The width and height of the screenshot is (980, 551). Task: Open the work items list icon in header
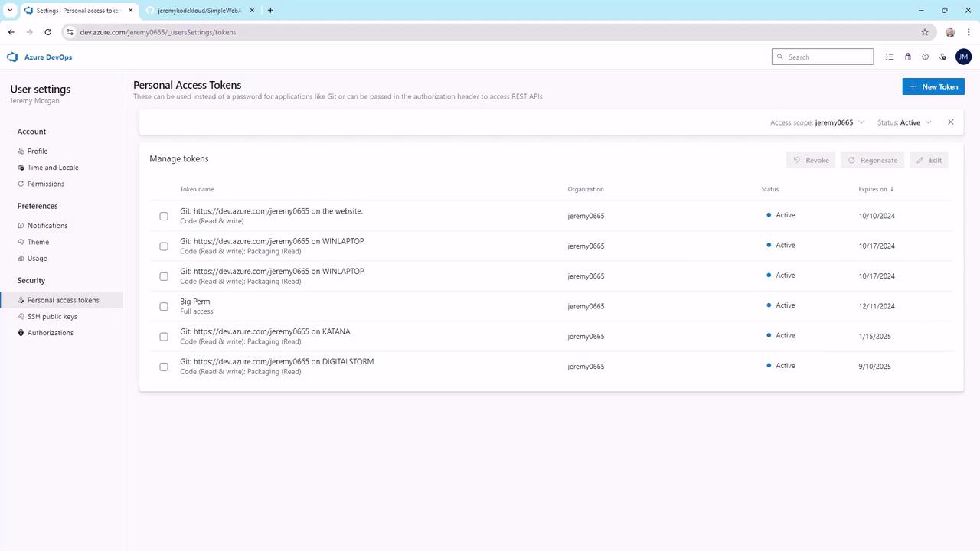coord(890,57)
